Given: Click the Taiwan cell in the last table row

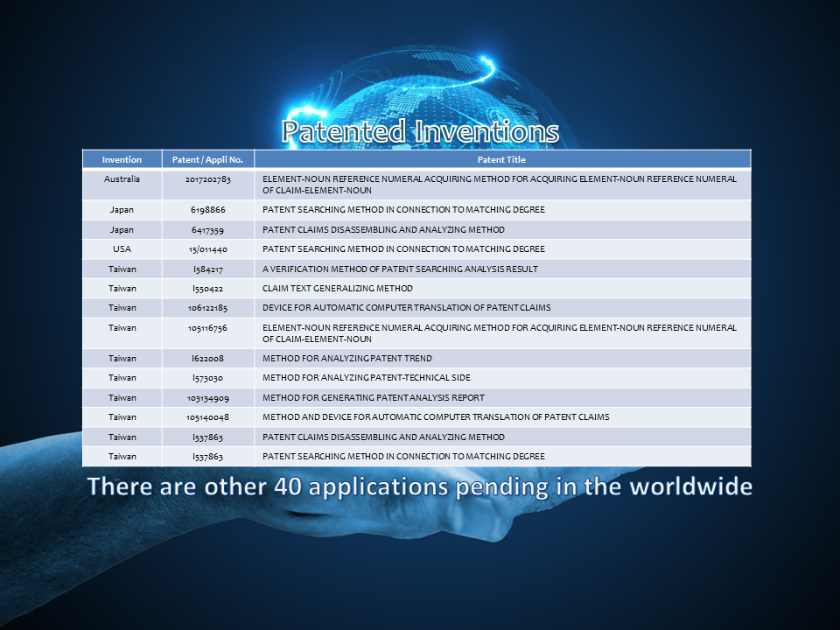Looking at the screenshot, I should pyautogui.click(x=122, y=457).
